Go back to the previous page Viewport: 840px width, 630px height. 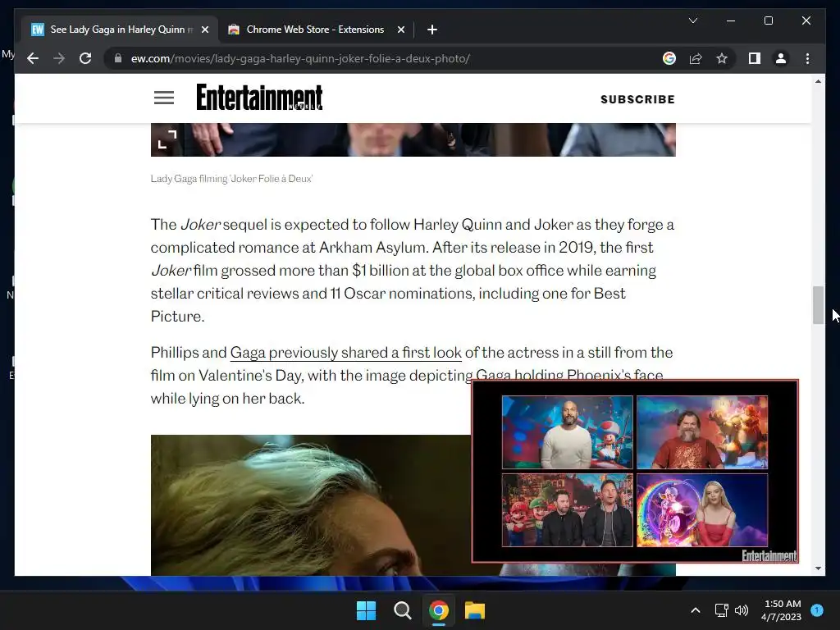[x=33, y=58]
